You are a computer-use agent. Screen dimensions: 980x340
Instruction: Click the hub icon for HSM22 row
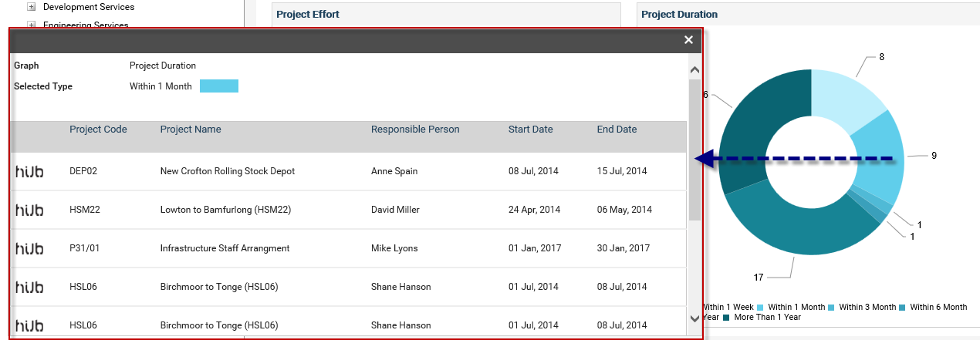pos(29,210)
